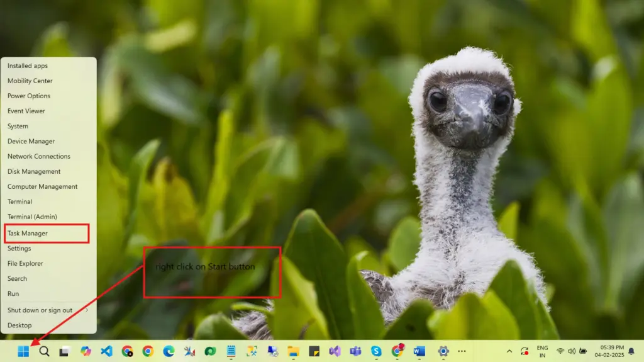
Task: Select Task Manager from the menu
Action: (x=28, y=233)
